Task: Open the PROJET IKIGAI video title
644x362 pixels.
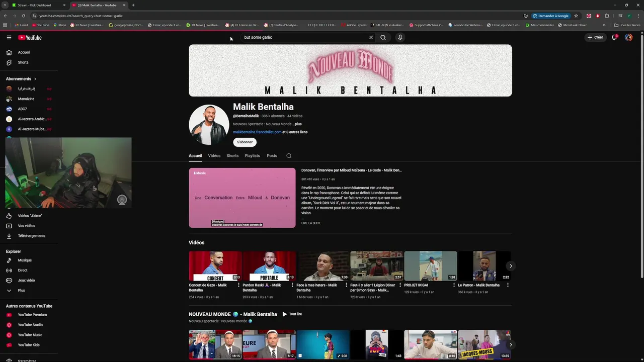Action: 417,285
